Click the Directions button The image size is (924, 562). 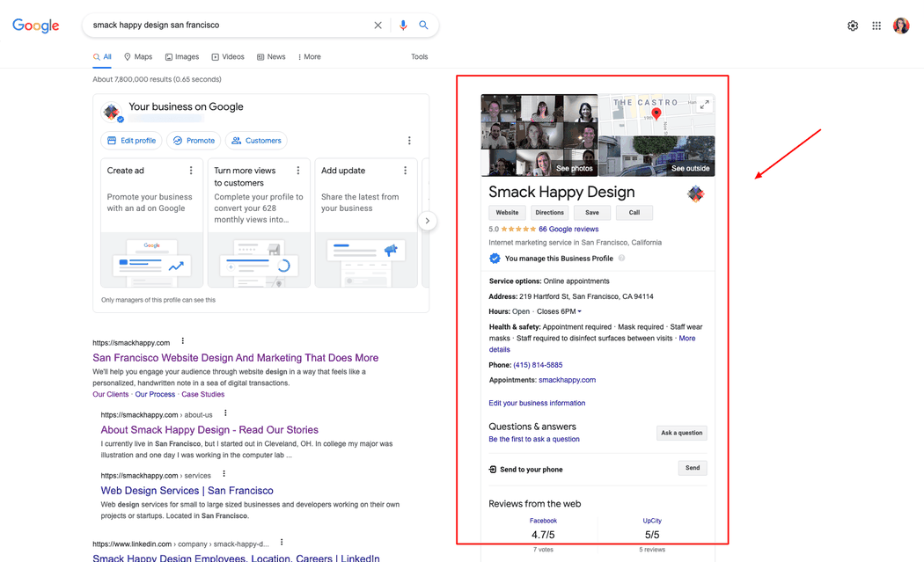550,213
